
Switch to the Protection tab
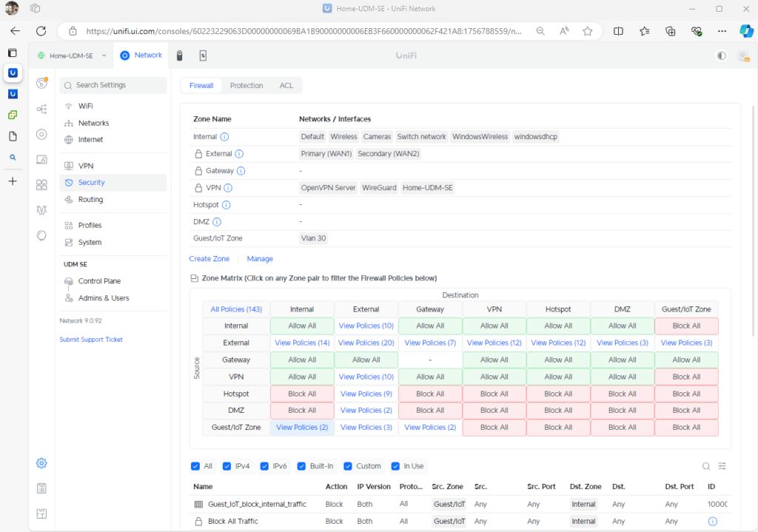246,86
